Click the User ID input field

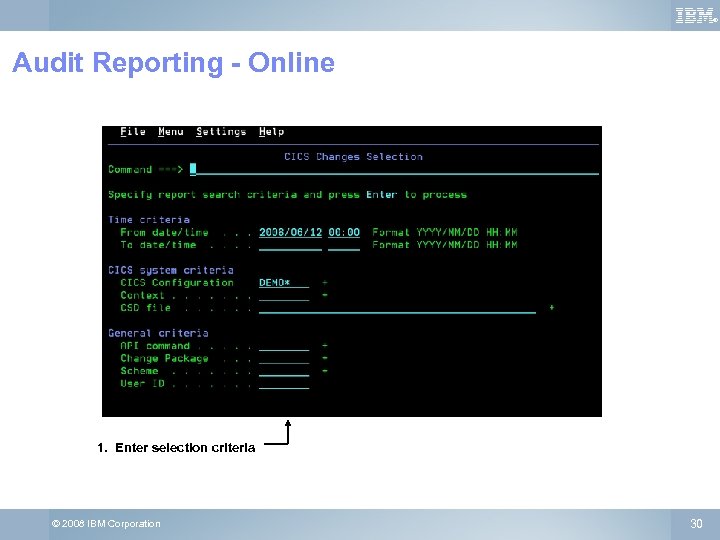(284, 384)
